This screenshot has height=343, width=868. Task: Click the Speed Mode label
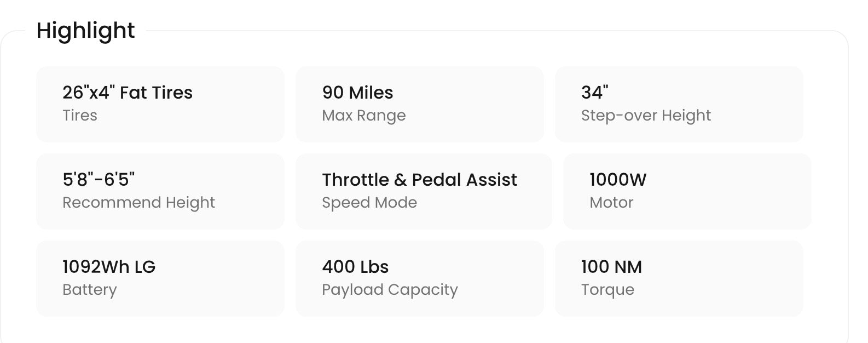click(369, 203)
